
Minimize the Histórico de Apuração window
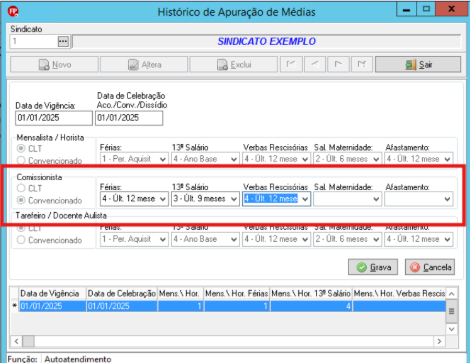(x=406, y=9)
